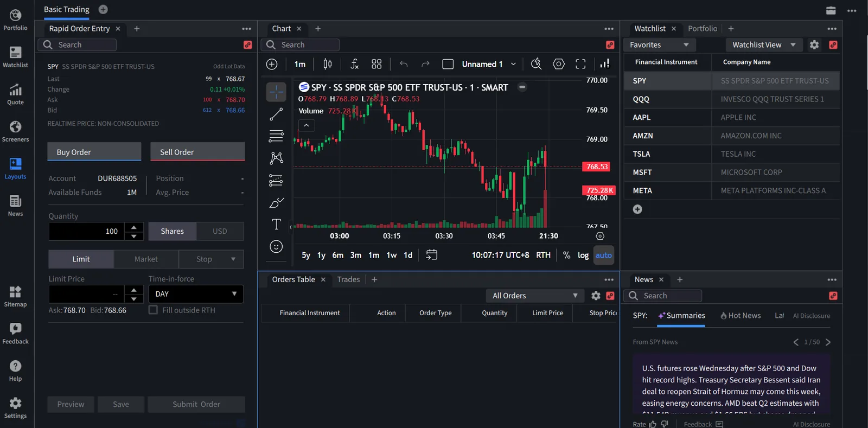Open the go-to-date calendar icon

point(432,255)
